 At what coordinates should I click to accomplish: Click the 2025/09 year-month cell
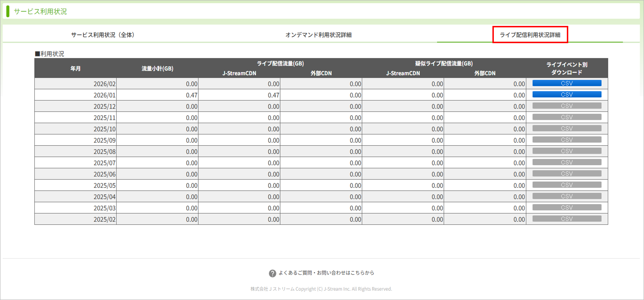point(76,140)
